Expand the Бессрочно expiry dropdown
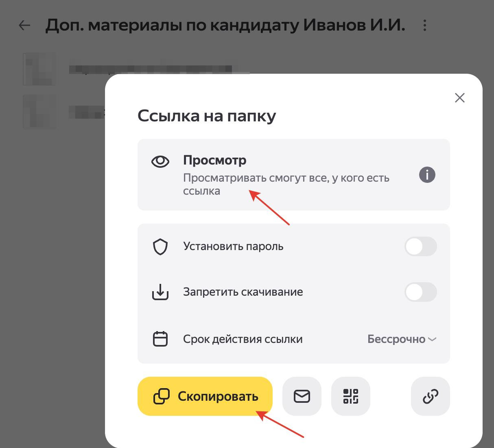494x448 pixels. coord(402,339)
